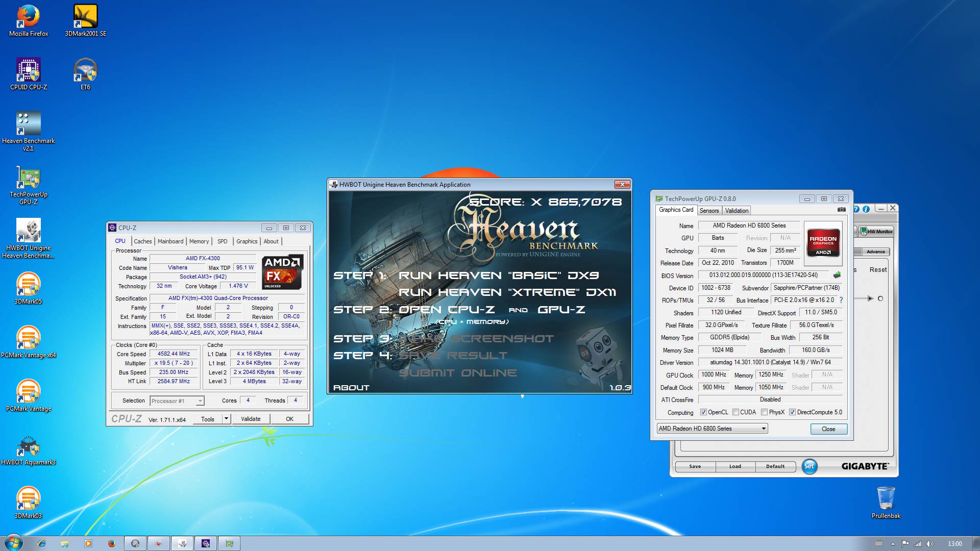Launch Windows Media Player from the taskbar
Viewport: 980px width, 551px height.
pos(88,543)
